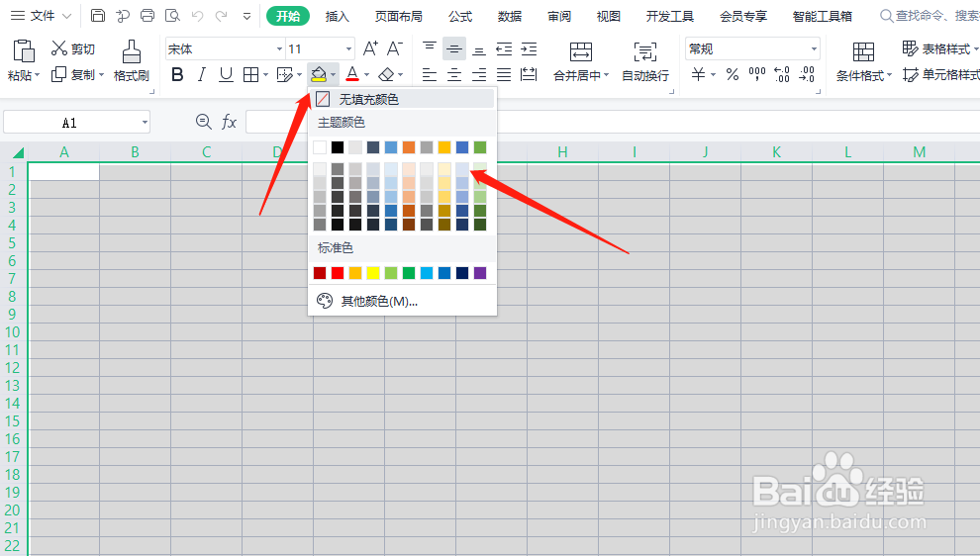The width and height of the screenshot is (980, 556).
Task: Click decrease indent icon
Action: click(x=504, y=48)
